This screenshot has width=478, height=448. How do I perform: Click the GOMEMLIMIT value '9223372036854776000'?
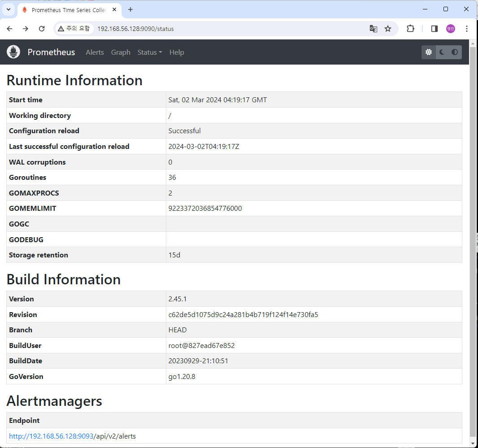pos(205,208)
